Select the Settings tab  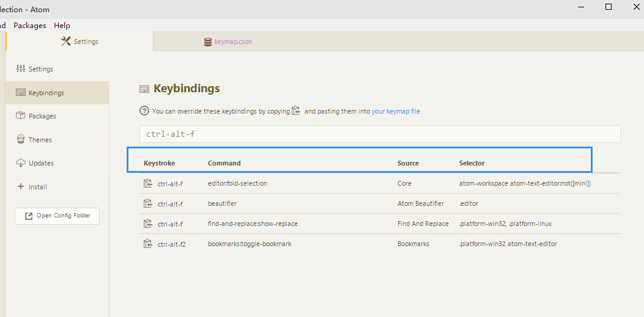80,42
